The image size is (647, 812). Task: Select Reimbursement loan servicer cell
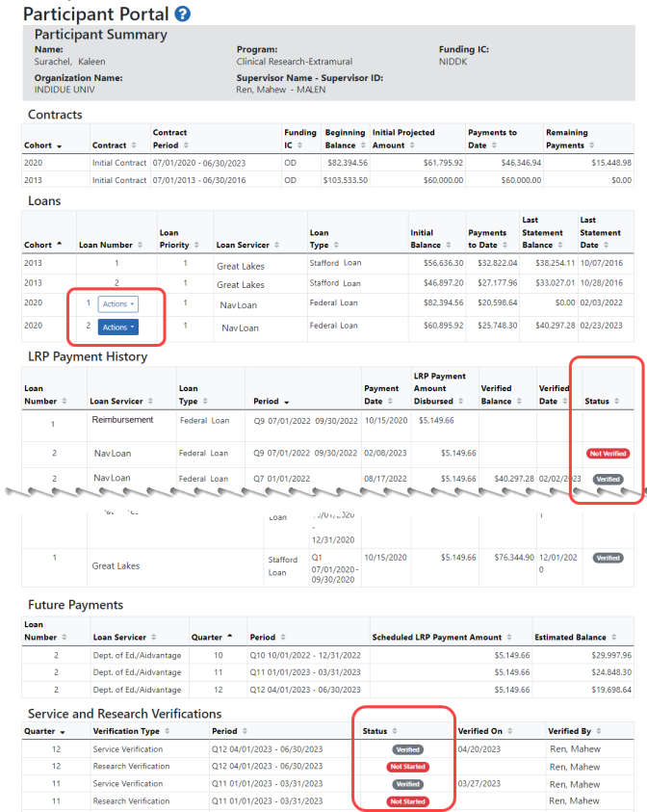tap(122, 419)
